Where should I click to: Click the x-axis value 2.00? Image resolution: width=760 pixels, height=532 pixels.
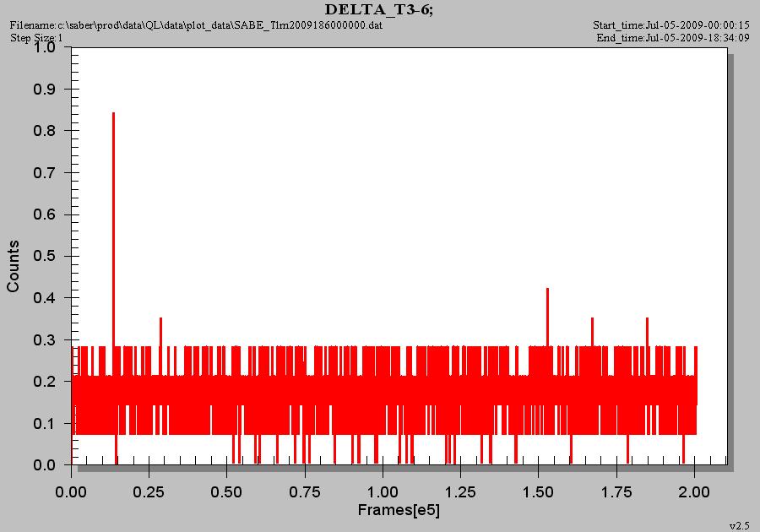pos(694,492)
